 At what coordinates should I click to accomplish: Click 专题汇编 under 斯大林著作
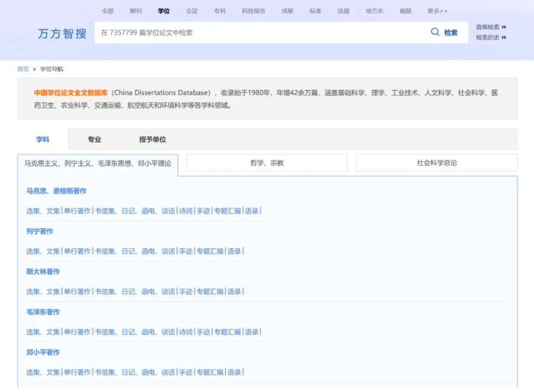tap(210, 292)
